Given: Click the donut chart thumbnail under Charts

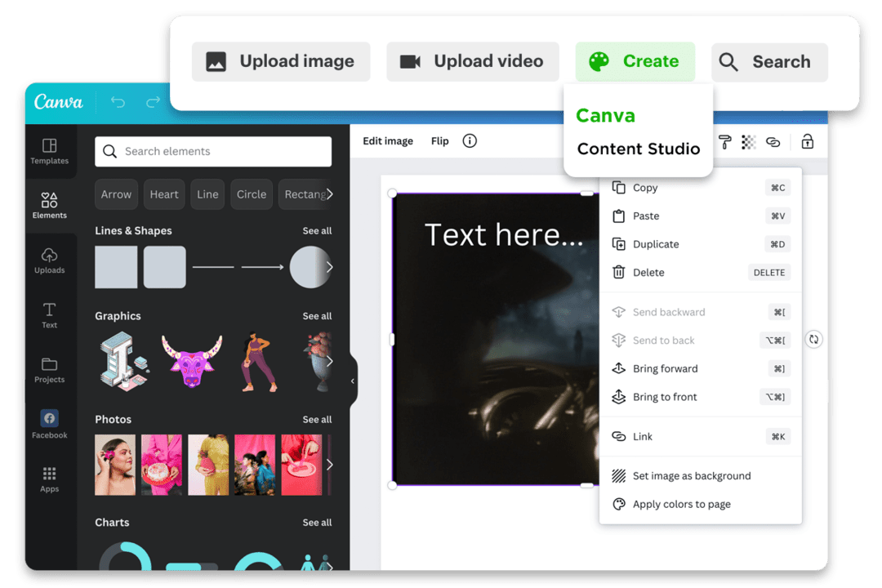Looking at the screenshot, I should 125,556.
